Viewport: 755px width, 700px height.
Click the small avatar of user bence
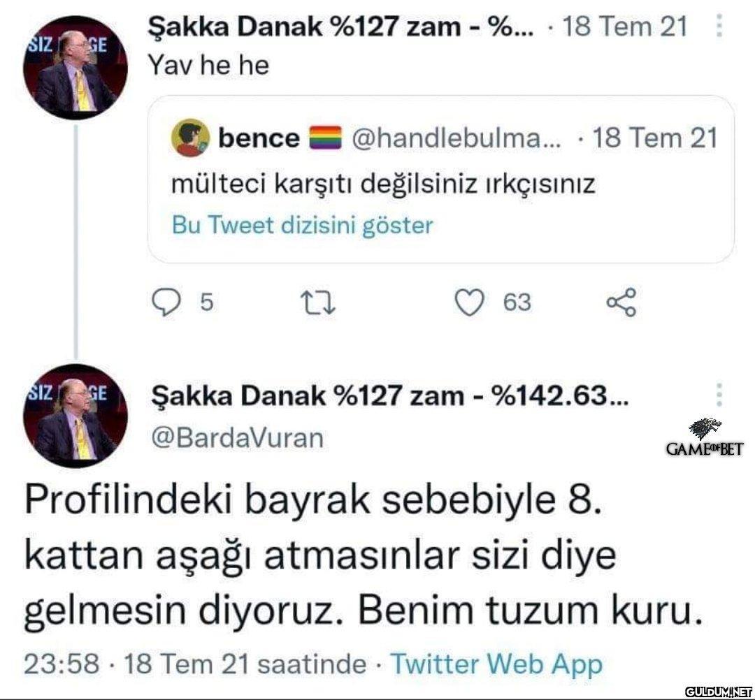192,138
